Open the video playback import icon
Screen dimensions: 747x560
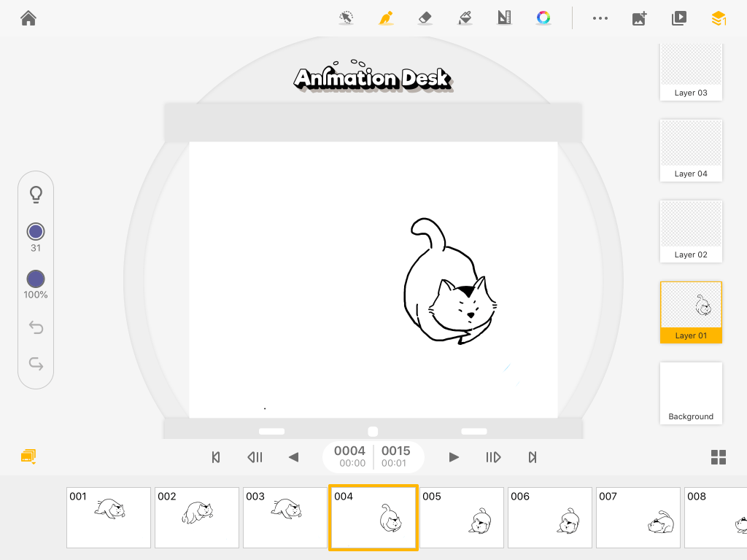click(679, 18)
